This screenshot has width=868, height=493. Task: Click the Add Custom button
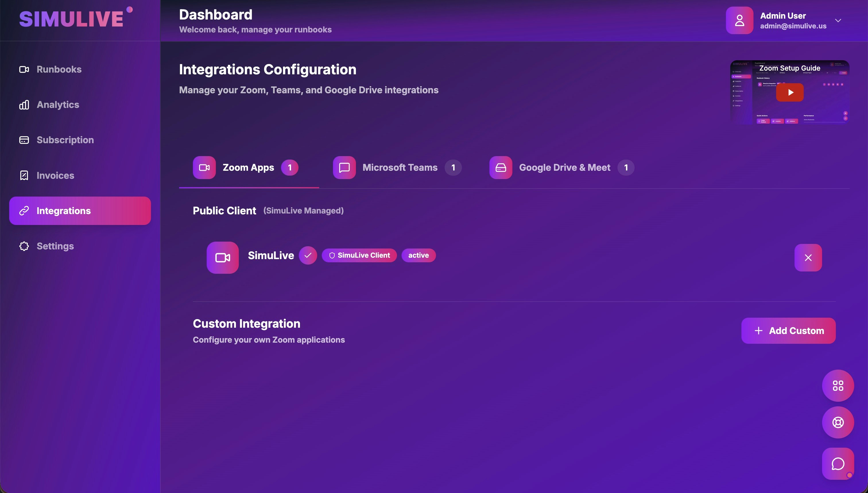(x=788, y=331)
